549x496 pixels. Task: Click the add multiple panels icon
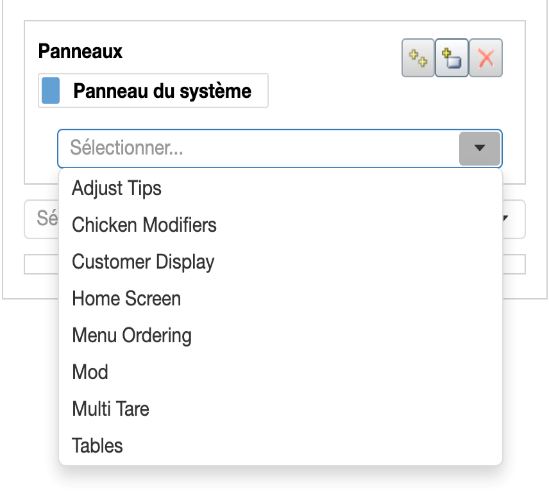(x=418, y=58)
